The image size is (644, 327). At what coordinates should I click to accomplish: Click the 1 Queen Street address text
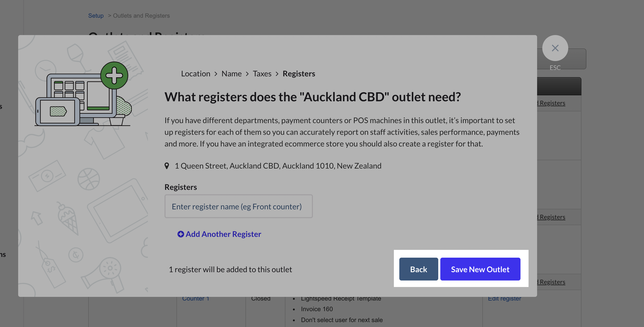pos(278,166)
